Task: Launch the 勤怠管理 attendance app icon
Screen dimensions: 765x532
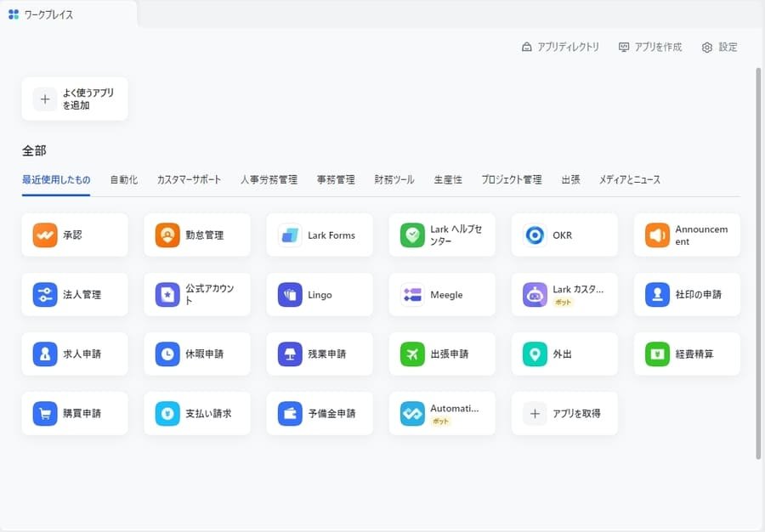Action: click(167, 235)
